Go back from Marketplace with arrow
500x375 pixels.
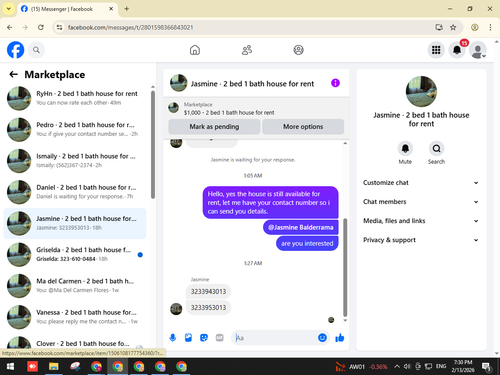tap(13, 74)
